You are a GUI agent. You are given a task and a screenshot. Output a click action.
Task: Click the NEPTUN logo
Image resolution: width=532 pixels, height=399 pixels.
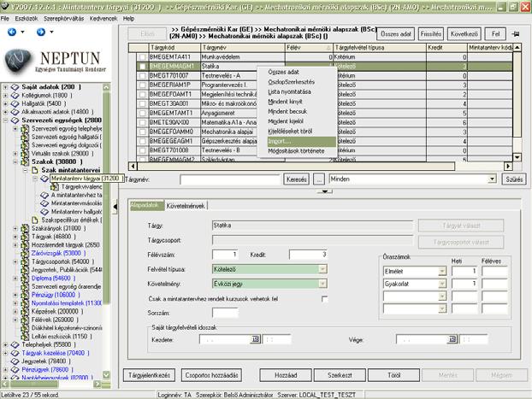56,61
